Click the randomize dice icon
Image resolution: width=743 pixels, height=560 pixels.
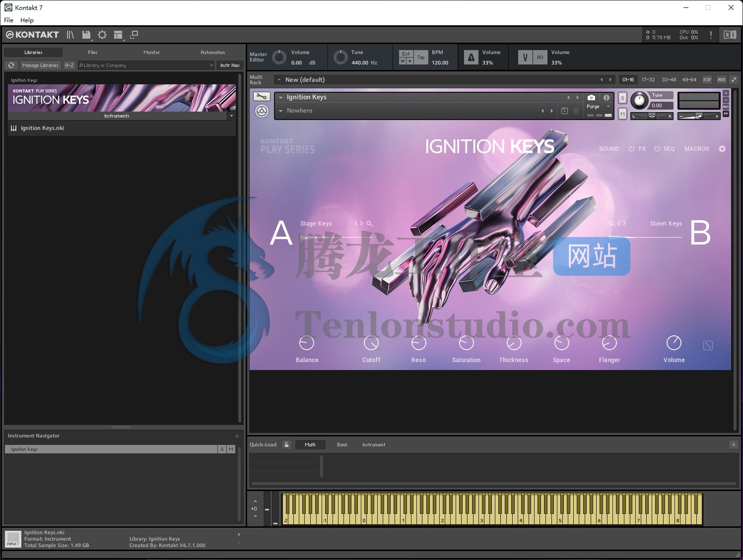click(x=708, y=345)
